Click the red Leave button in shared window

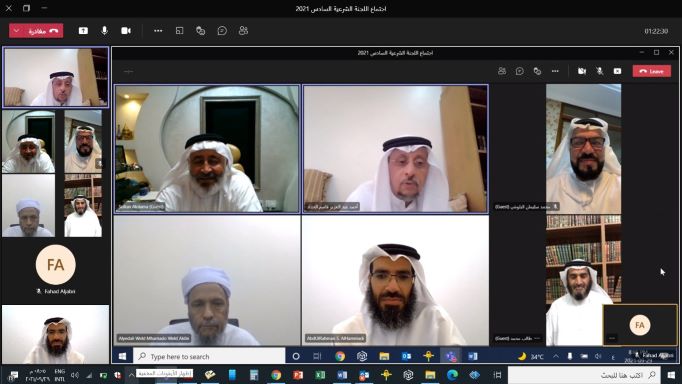[x=652, y=71]
